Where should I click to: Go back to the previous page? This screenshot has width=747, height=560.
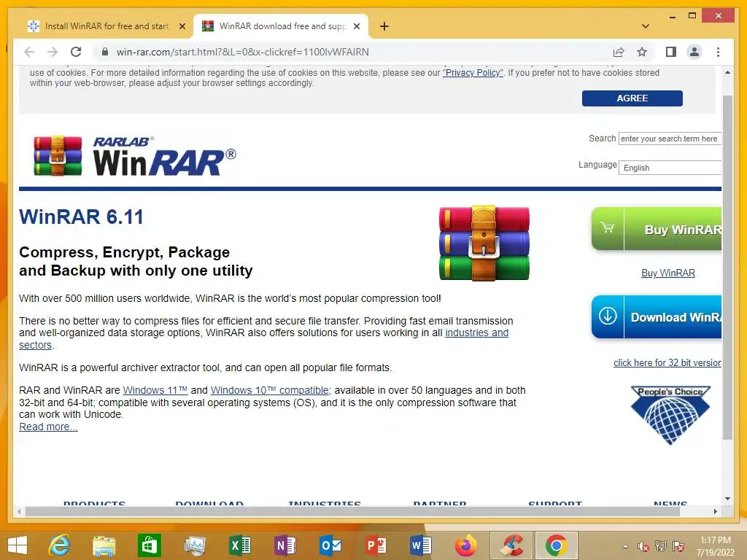click(29, 52)
